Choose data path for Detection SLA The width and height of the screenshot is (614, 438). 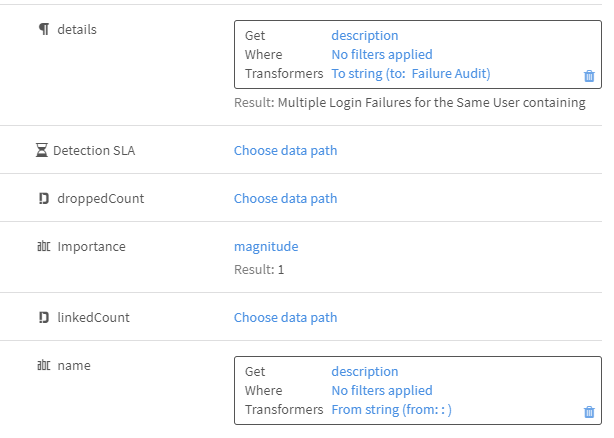[x=285, y=151]
